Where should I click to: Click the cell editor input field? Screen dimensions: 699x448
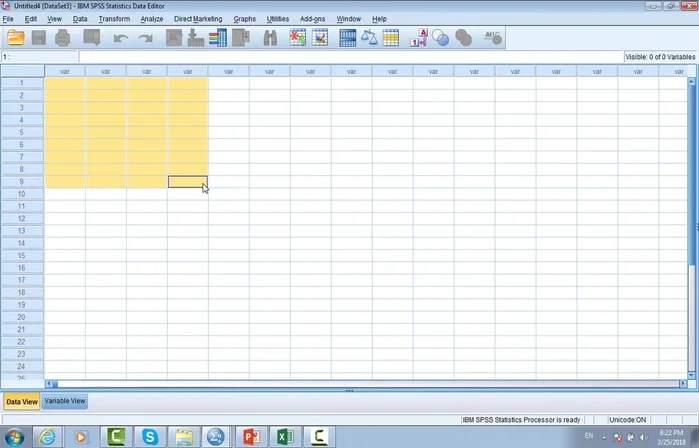click(350, 57)
